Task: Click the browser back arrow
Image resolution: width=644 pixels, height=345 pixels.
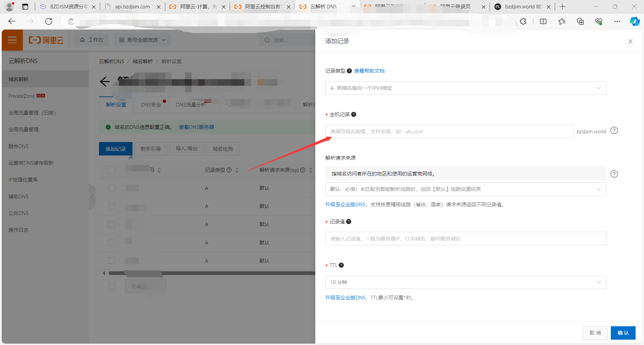Action: (x=12, y=21)
